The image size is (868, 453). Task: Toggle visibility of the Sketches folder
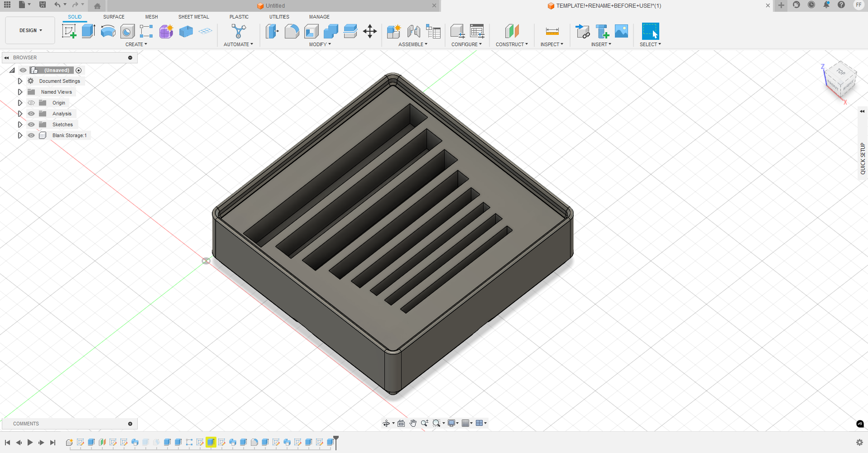31,124
